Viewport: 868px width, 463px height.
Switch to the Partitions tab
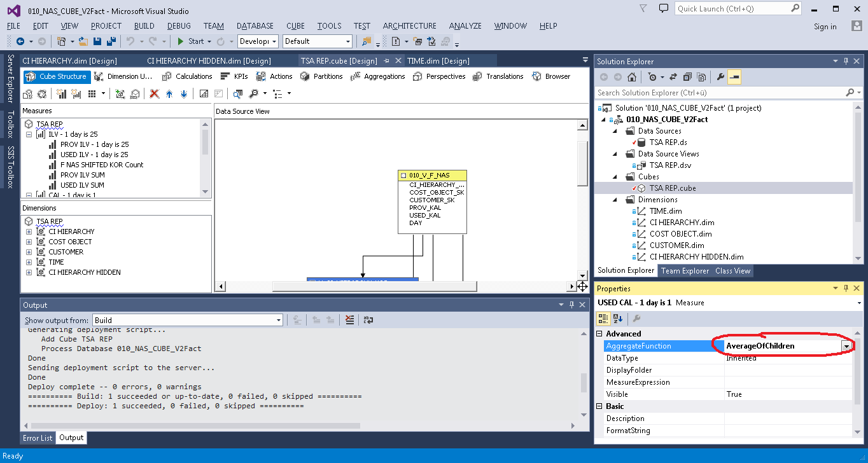click(321, 76)
